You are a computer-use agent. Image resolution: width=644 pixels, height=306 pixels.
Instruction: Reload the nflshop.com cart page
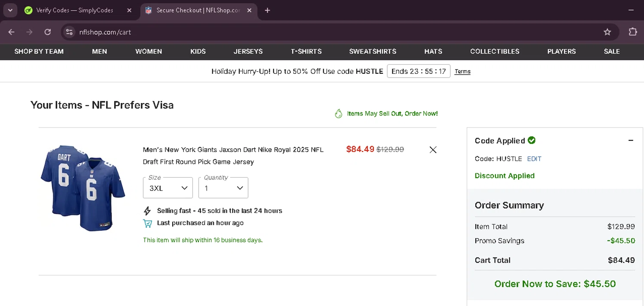point(48,32)
